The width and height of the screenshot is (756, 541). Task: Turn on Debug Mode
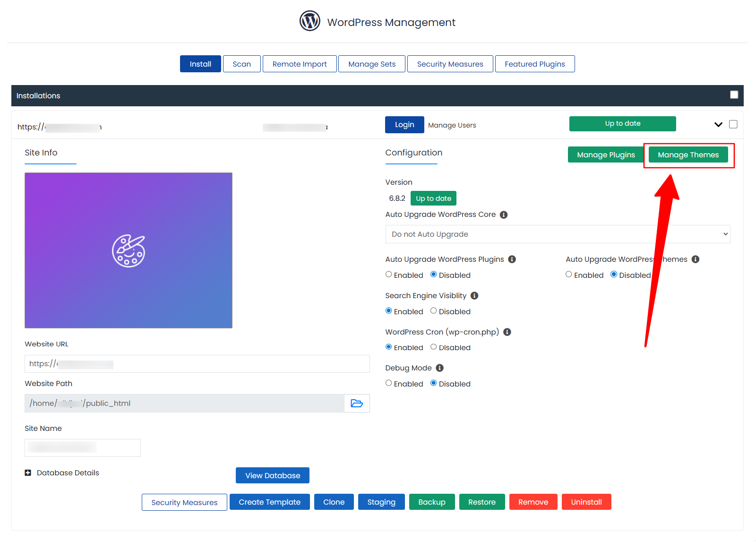point(389,383)
